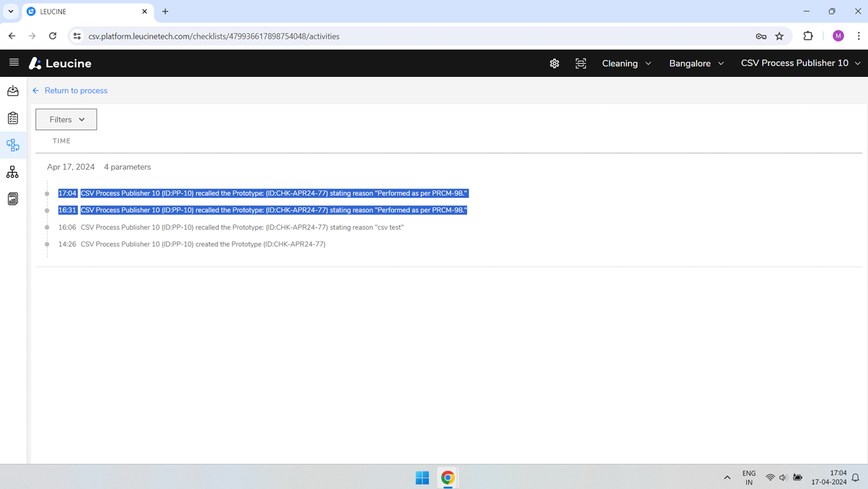Open the reports sidebar icon
This screenshot has height=489, width=868.
click(x=13, y=199)
